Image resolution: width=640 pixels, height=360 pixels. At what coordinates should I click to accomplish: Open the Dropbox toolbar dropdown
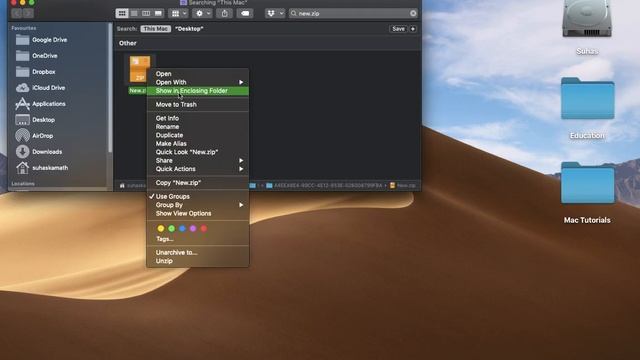275,13
